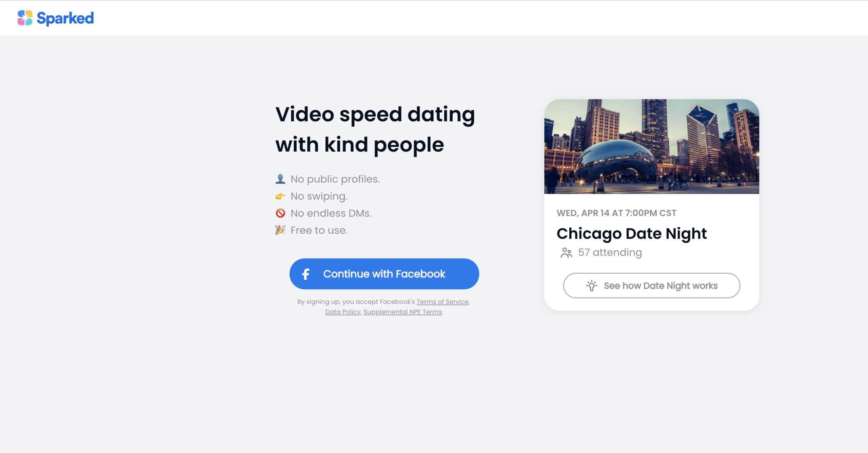
Task: Click the Chicago Date Night title
Action: click(x=632, y=233)
